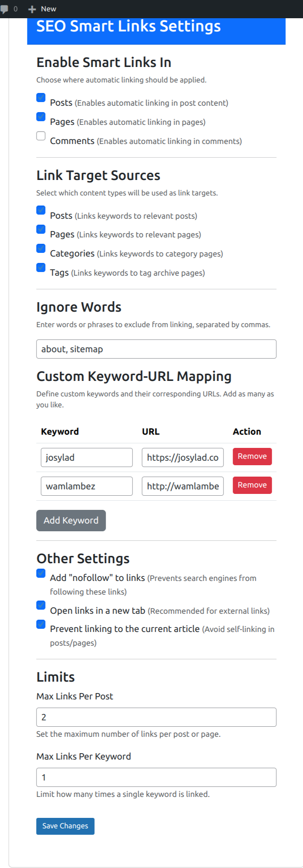The image size is (303, 868).
Task: Remove the josylad keyword row
Action: 252,457
